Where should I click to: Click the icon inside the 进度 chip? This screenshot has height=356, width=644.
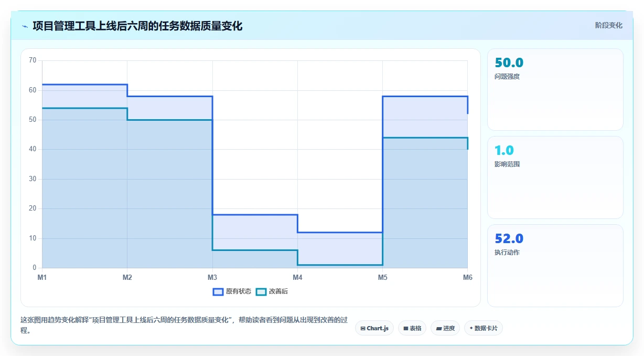click(439, 328)
